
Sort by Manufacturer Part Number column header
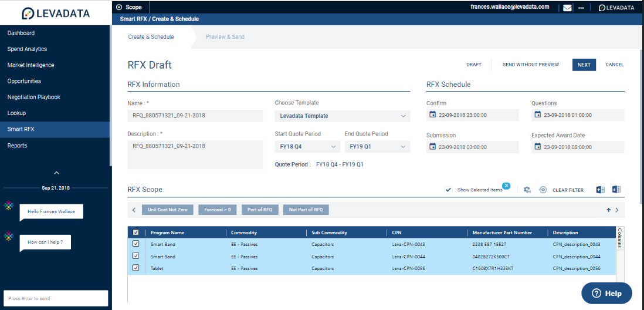click(x=502, y=232)
